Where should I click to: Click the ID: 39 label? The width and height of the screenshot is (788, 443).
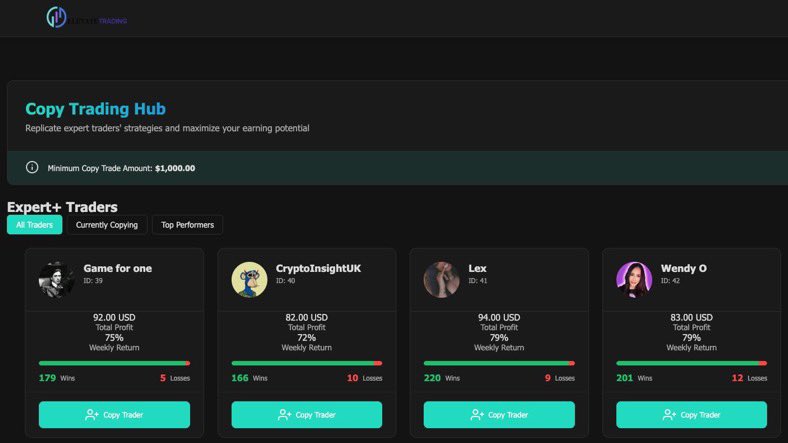[93, 281]
